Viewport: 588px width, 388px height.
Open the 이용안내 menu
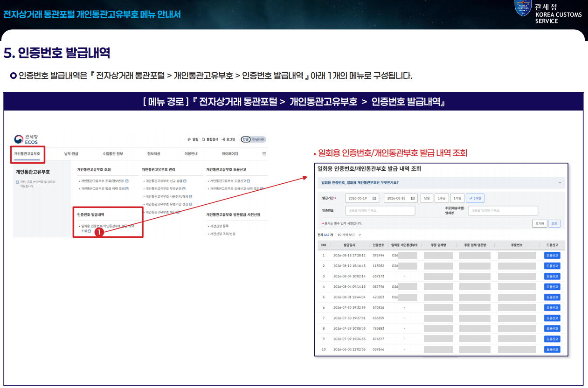[191, 153]
